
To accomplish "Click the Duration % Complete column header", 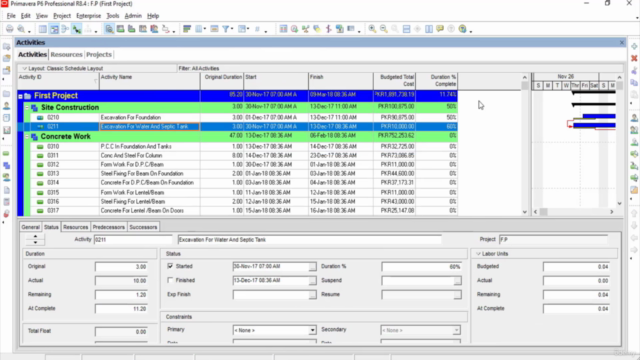I will [437, 81].
